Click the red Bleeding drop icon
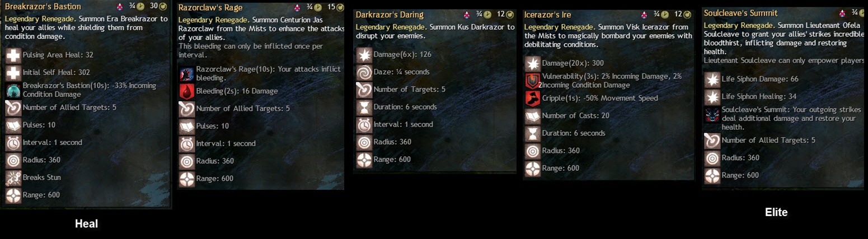This screenshot has width=868, height=239. [186, 91]
